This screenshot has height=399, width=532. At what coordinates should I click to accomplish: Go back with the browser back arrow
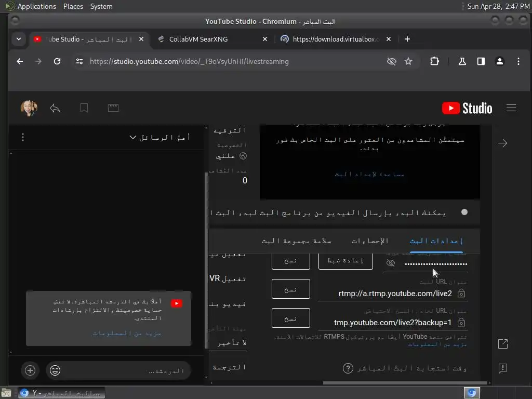tap(20, 61)
